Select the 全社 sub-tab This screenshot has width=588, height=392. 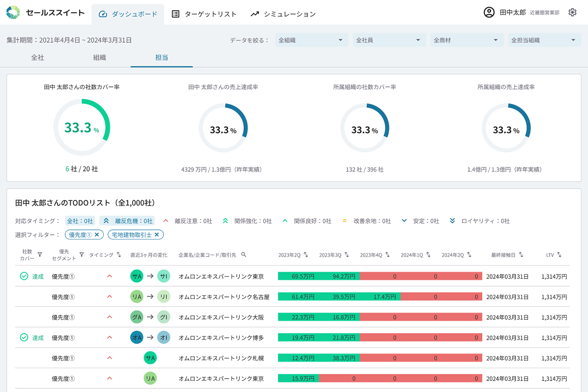click(38, 58)
